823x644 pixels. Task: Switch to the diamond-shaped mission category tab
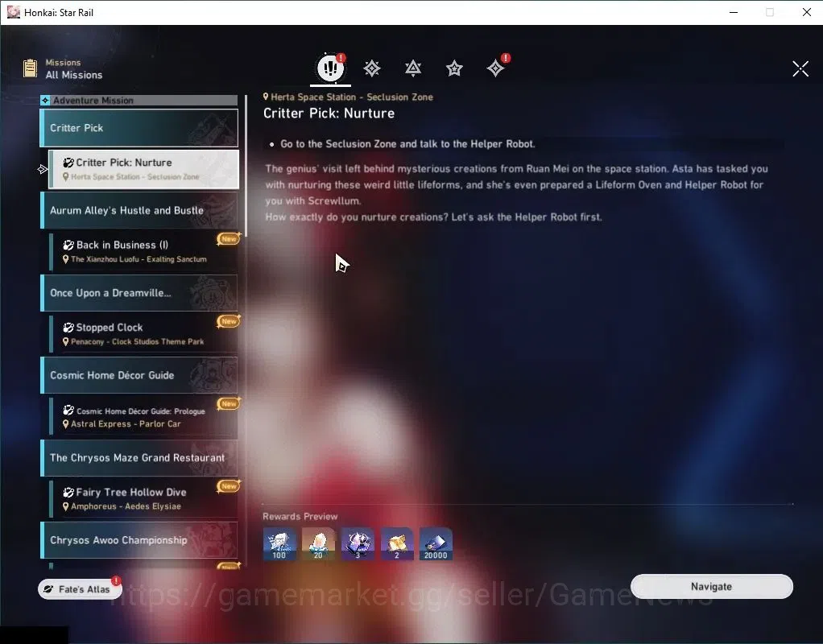point(371,68)
